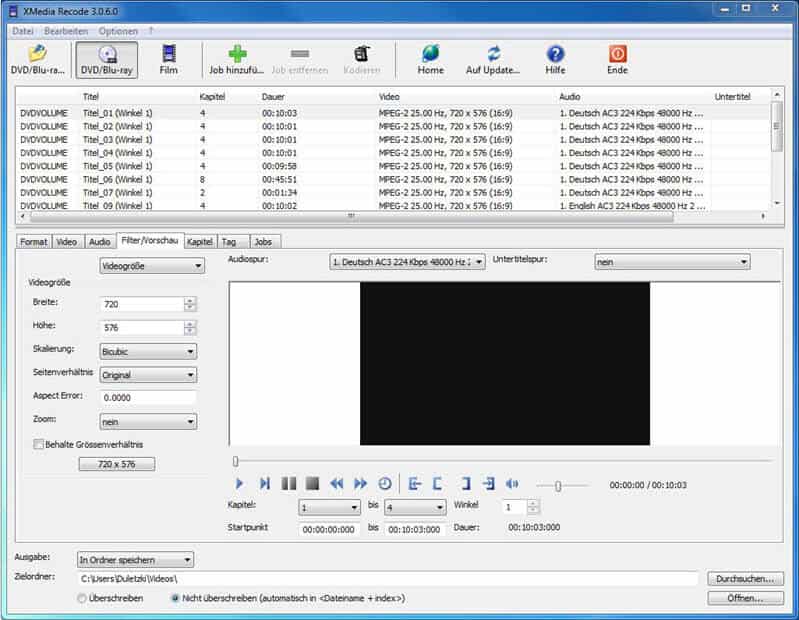Click the Breite spinner arrows
The height and width of the screenshot is (620, 799).
tap(190, 304)
